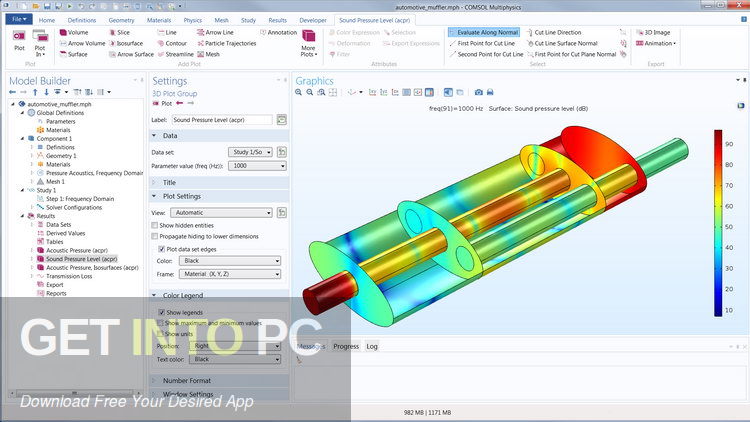Collapse the Plot Settings section
The height and width of the screenshot is (422, 750).
pyautogui.click(x=154, y=196)
